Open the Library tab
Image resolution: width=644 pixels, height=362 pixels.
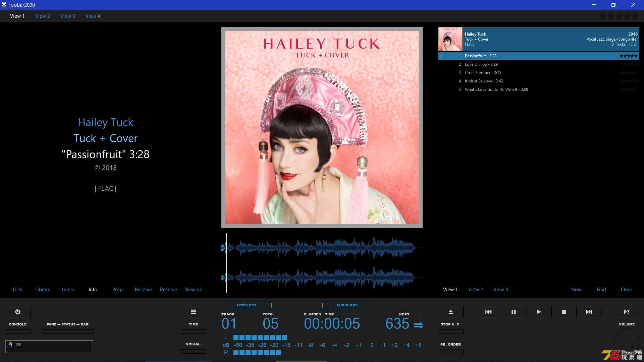43,289
